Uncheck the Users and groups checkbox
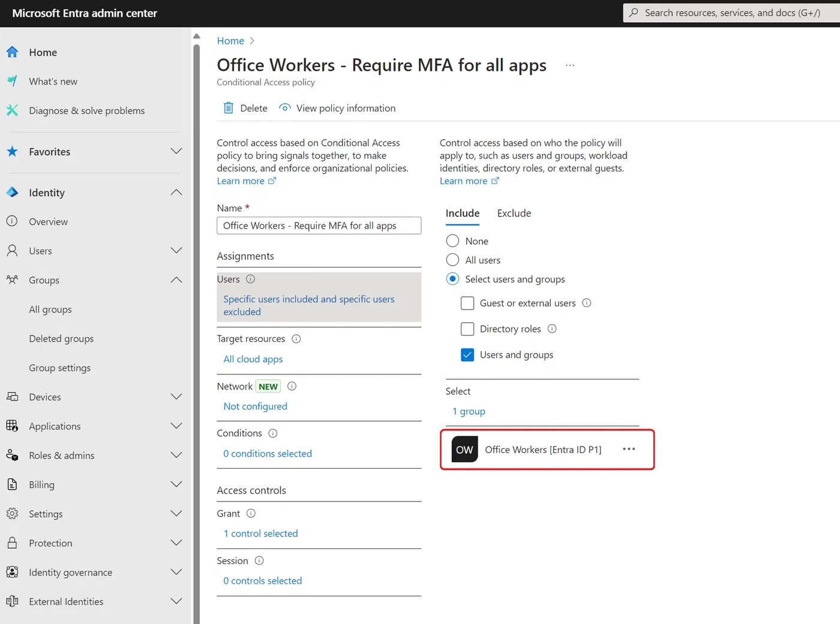The height and width of the screenshot is (624, 840). (x=467, y=355)
